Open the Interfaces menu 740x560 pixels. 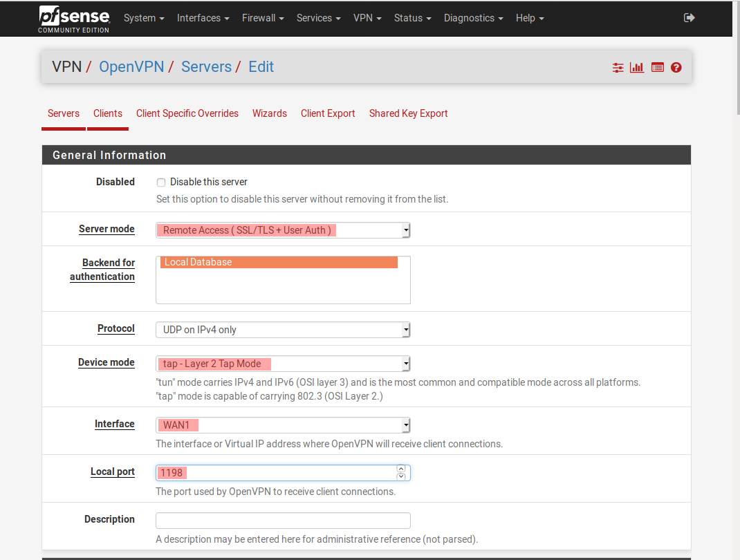coord(203,18)
